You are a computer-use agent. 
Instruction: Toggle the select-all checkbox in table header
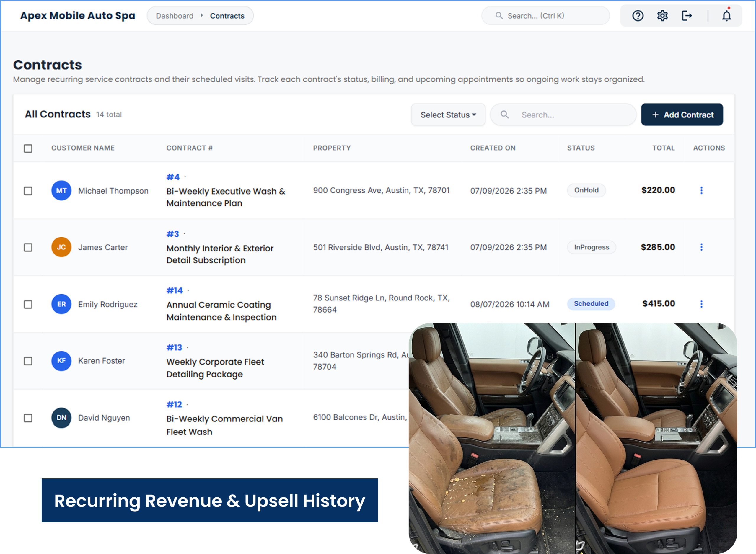(28, 148)
